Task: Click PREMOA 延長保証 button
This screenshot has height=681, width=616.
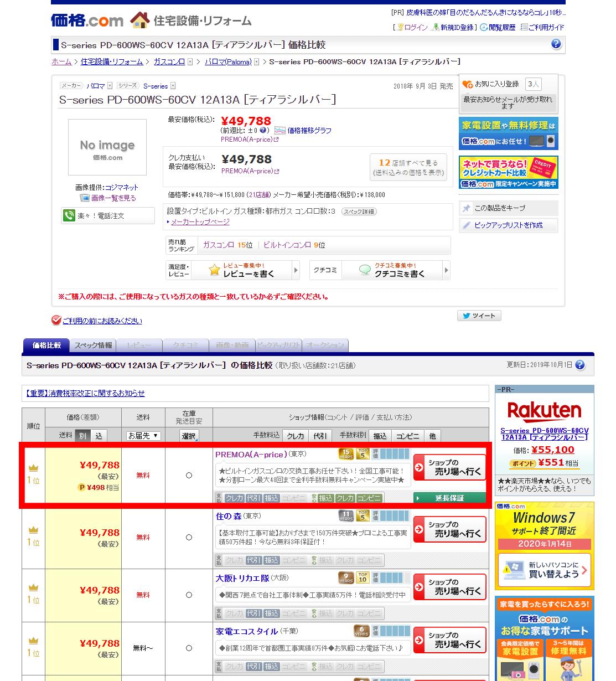Action: pyautogui.click(x=449, y=498)
